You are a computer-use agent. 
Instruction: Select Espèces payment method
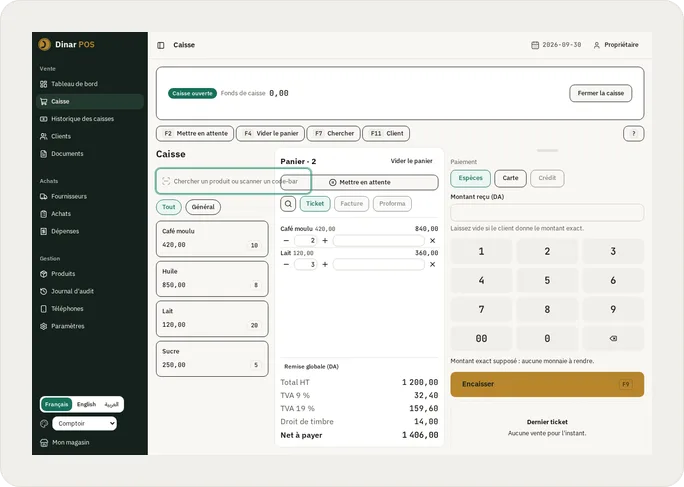coord(470,178)
